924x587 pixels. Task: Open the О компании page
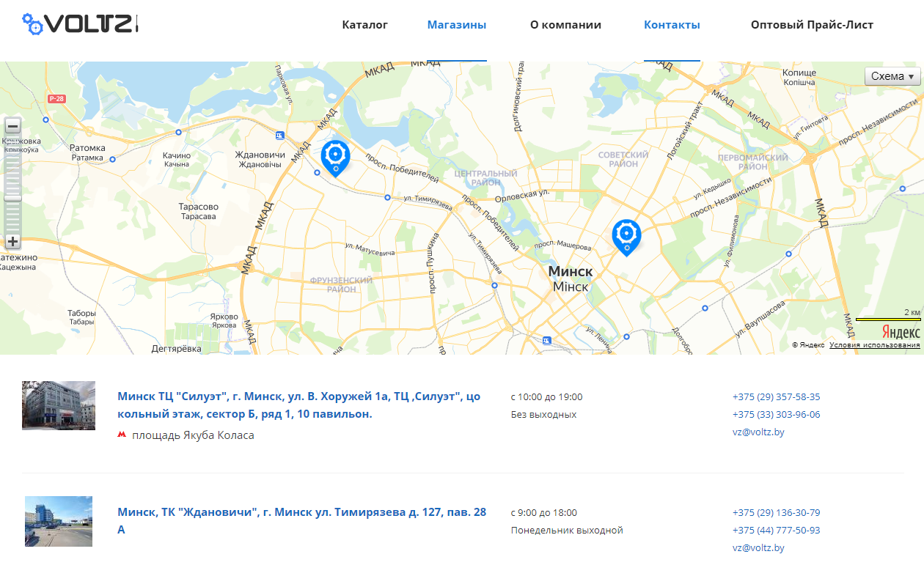click(x=565, y=25)
